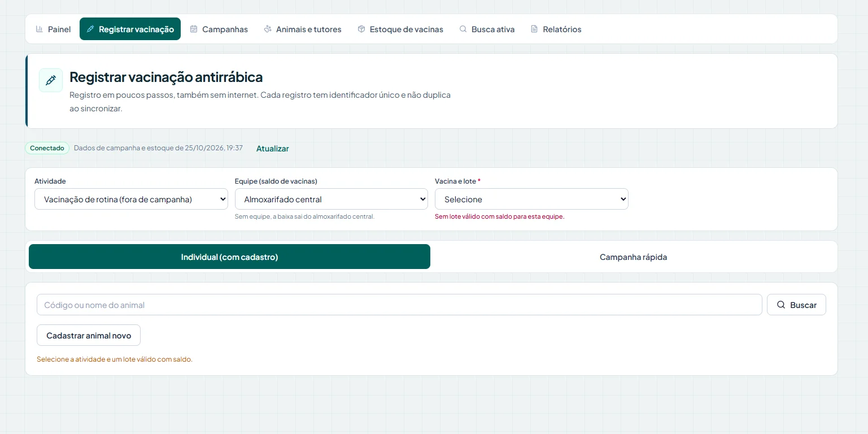Image resolution: width=868 pixels, height=434 pixels.
Task: Click the paw icon beside Animais e tutores
Action: pos(268,29)
